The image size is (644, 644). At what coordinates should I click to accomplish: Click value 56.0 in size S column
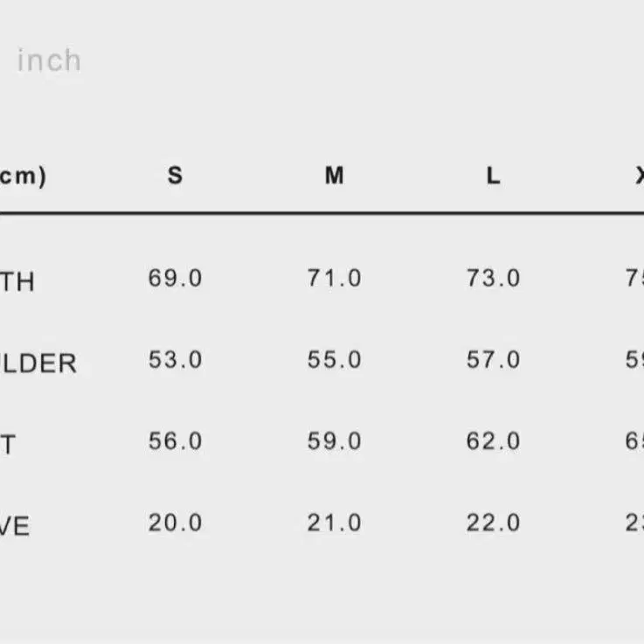[x=176, y=441]
